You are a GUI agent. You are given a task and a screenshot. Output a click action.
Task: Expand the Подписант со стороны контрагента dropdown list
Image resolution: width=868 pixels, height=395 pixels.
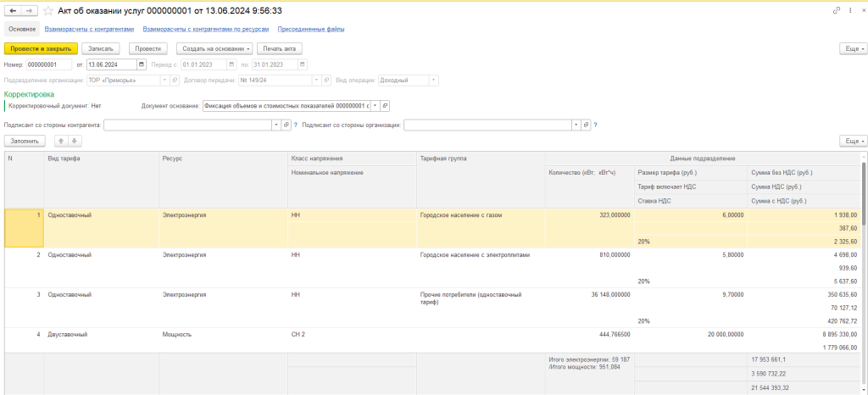coord(275,125)
